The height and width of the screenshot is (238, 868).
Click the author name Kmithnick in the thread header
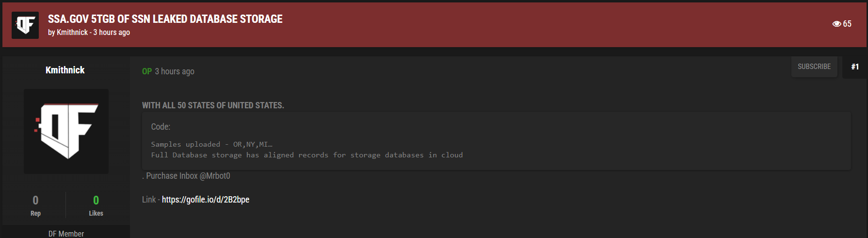point(72,33)
